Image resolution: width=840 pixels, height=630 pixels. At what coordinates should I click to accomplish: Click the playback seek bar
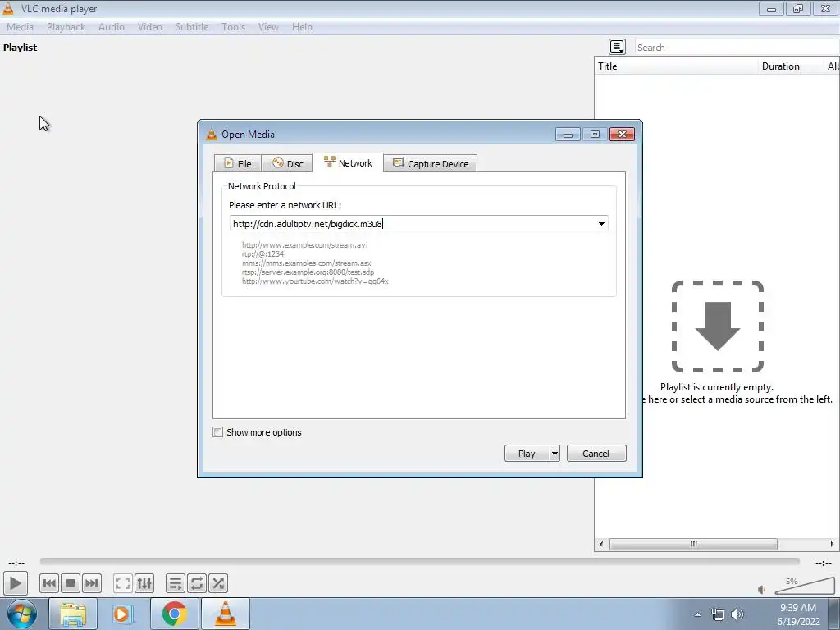(419, 561)
